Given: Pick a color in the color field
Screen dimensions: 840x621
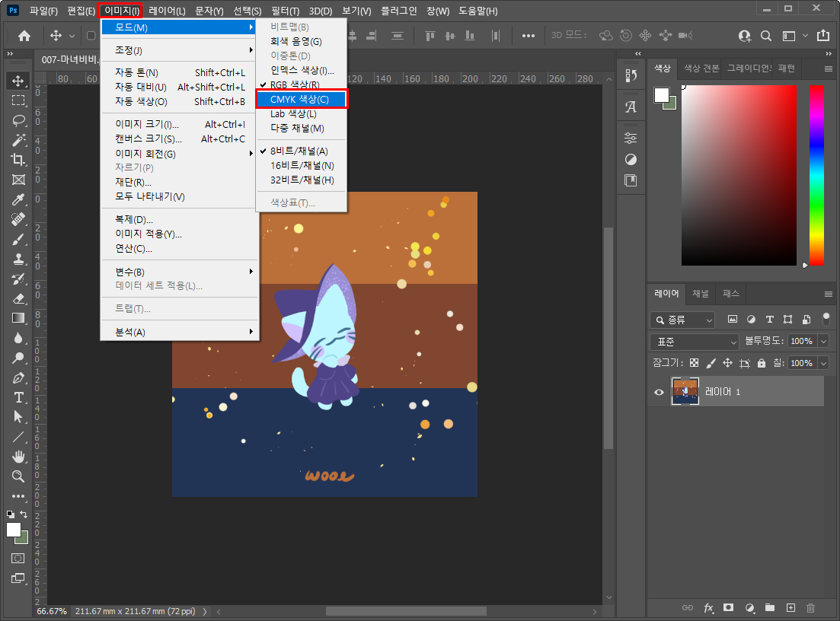Looking at the screenshot, I should pyautogui.click(x=739, y=175).
